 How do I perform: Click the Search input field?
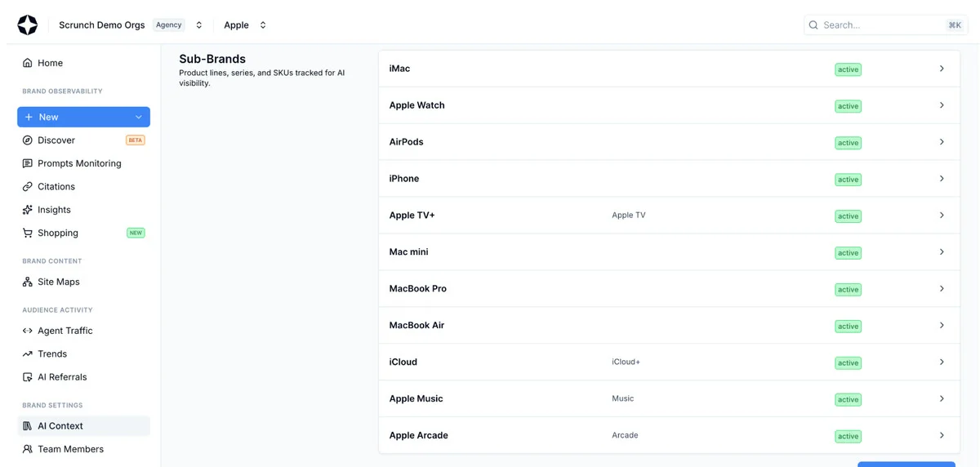[x=886, y=25]
